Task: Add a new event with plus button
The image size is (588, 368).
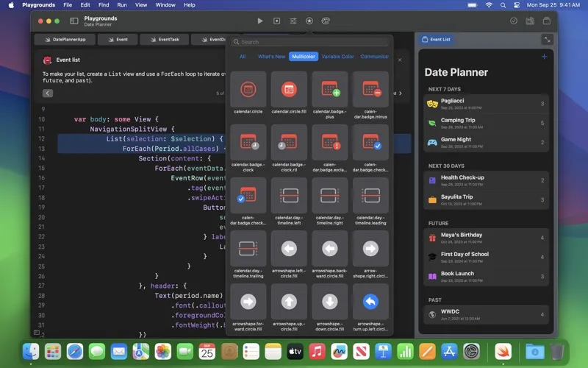Action: pyautogui.click(x=544, y=57)
